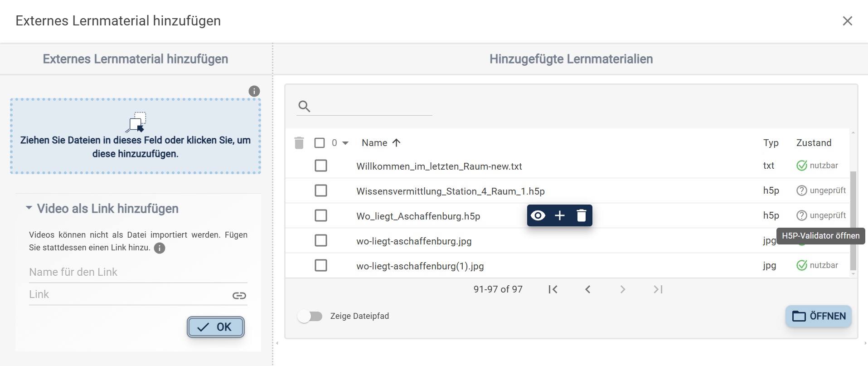
Task: Click the jpg type cell of wo-liegt-aschaffenburg(1).jpg
Action: click(x=770, y=265)
